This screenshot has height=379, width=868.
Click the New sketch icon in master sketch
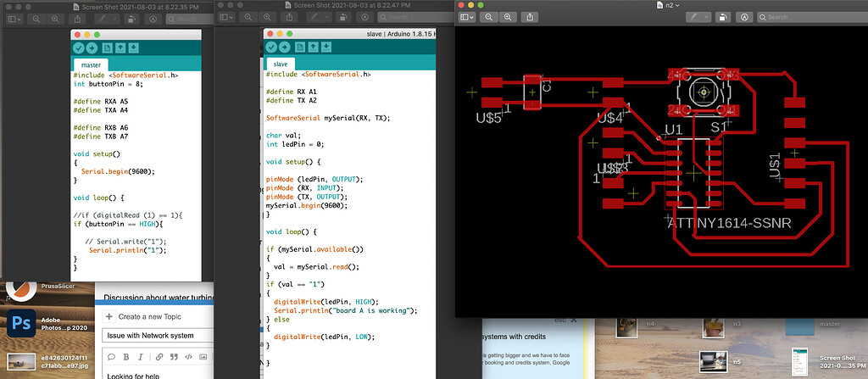[x=107, y=47]
